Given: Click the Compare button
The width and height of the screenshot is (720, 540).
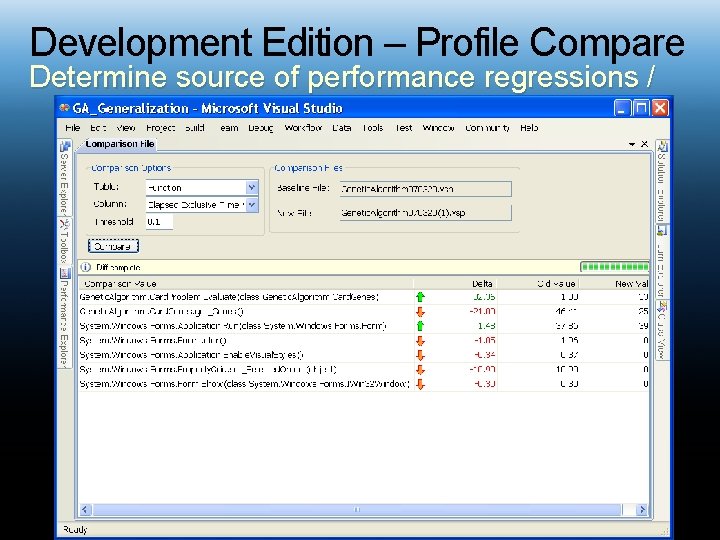Looking at the screenshot, I should click(113, 246).
